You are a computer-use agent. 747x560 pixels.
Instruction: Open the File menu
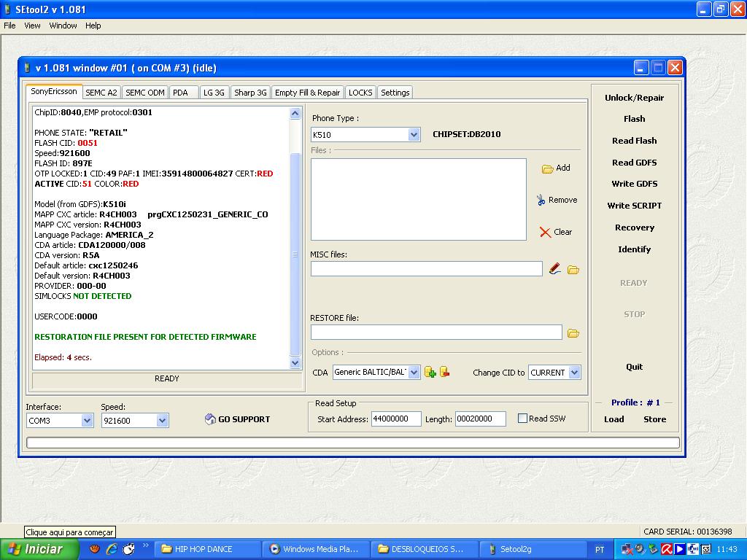pyautogui.click(x=9, y=26)
